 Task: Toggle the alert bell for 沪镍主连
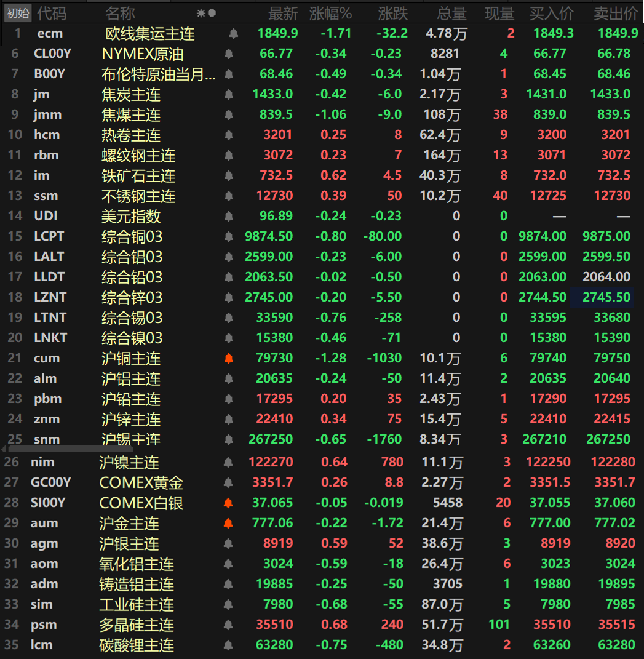[228, 462]
